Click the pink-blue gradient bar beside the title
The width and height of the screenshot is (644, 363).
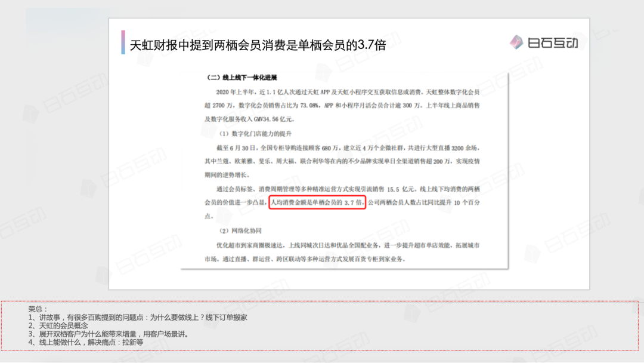tap(123, 42)
